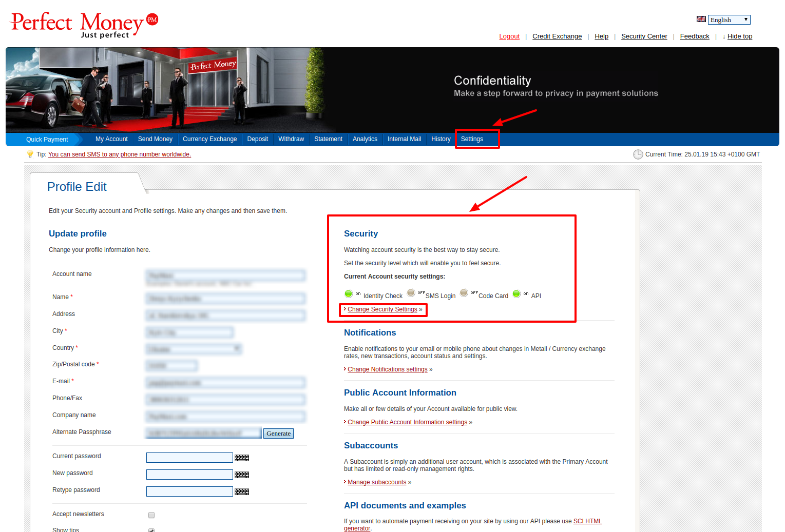785x532 pixels.
Task: Focus the New password field
Action: click(189, 475)
